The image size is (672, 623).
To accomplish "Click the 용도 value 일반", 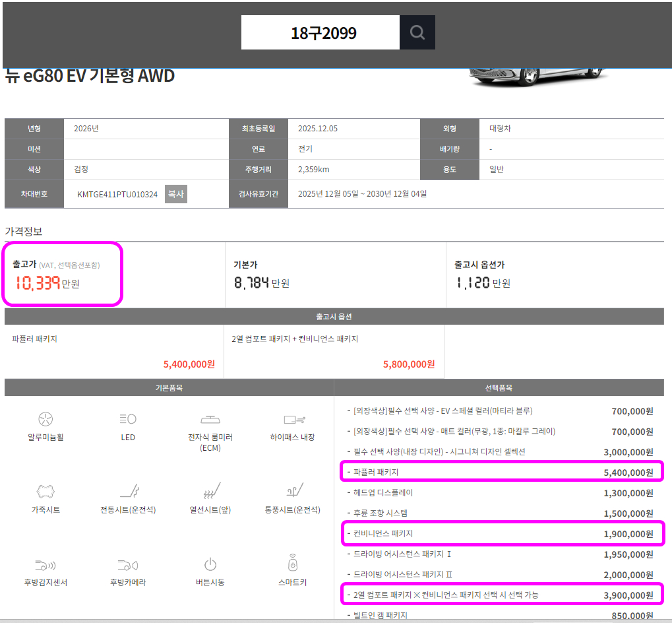I will [497, 170].
